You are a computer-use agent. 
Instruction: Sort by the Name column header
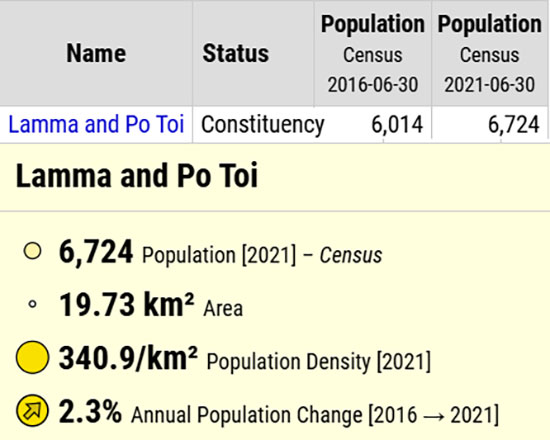click(96, 53)
